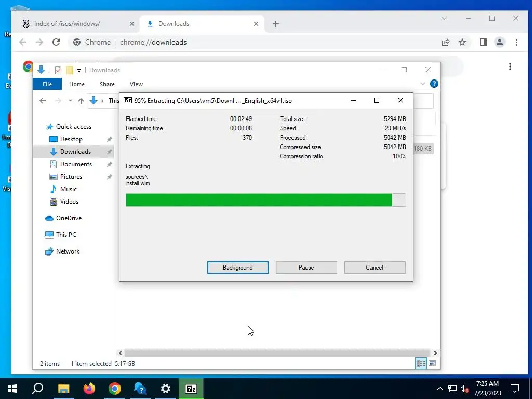This screenshot has height=399, width=532.
Task: Click the 7z icon in the extraction dialog title bar
Action: [x=128, y=100]
